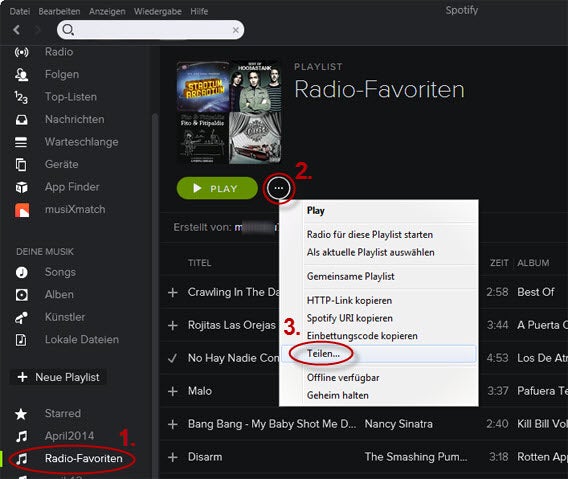This screenshot has width=568, height=479.
Task: Go back with the left arrow
Action: pyautogui.click(x=17, y=29)
